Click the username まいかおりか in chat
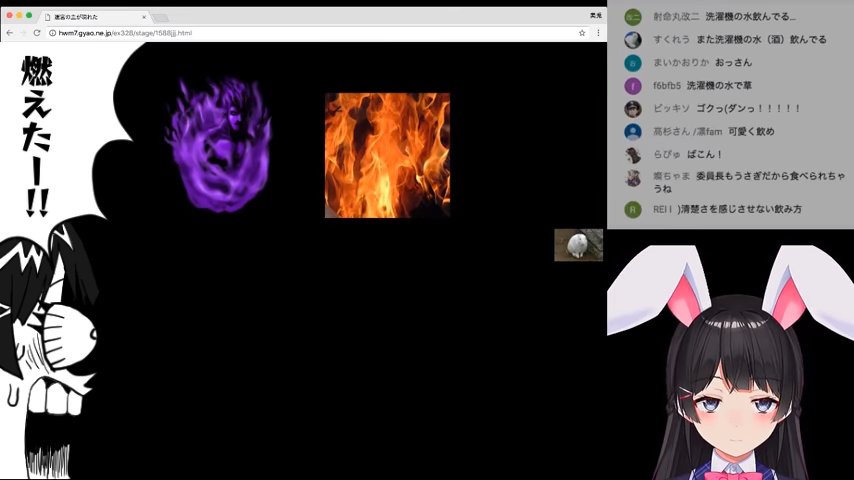The height and width of the screenshot is (480, 854). (681, 63)
